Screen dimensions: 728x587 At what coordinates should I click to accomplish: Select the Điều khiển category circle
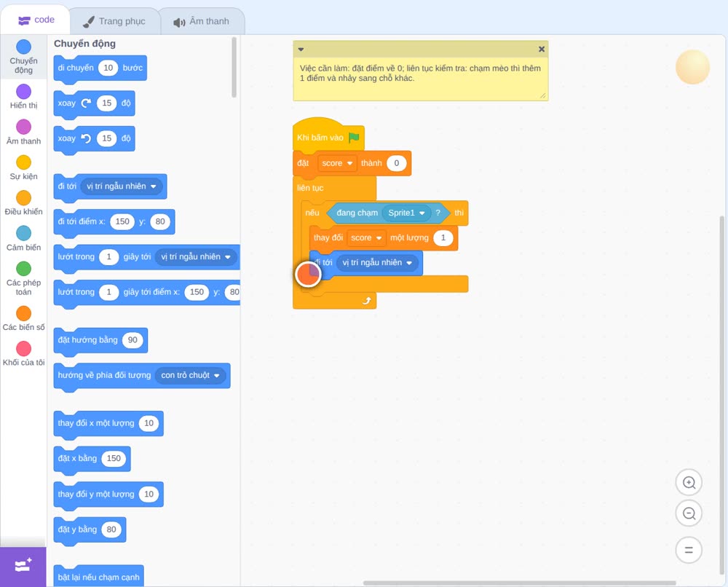(x=24, y=198)
